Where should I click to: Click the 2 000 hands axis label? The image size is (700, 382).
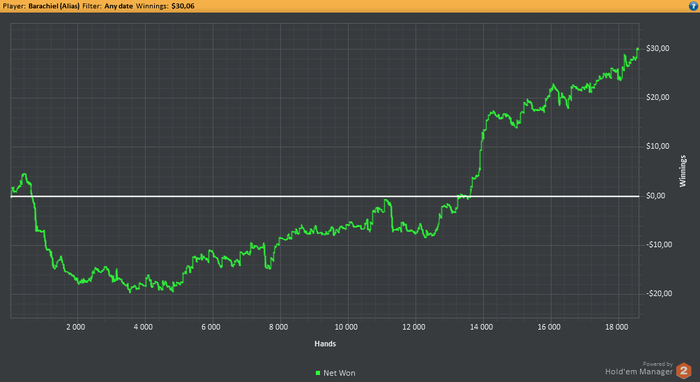click(75, 327)
